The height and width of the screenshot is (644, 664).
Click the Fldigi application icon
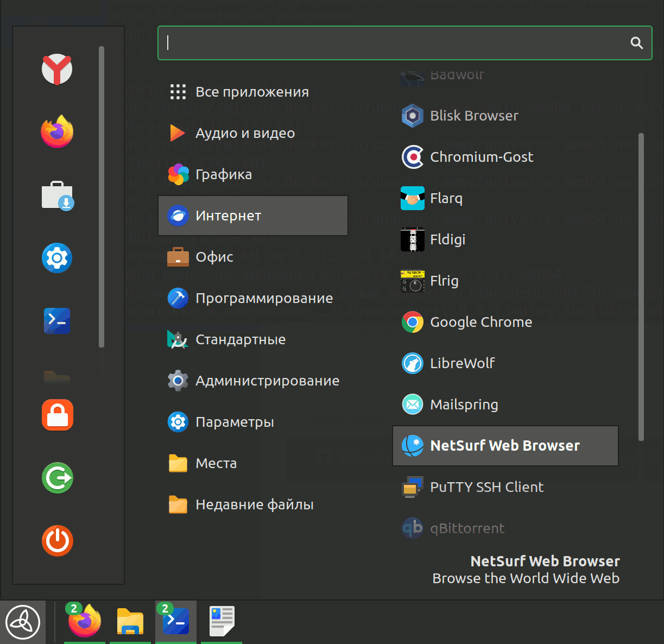pos(413,239)
